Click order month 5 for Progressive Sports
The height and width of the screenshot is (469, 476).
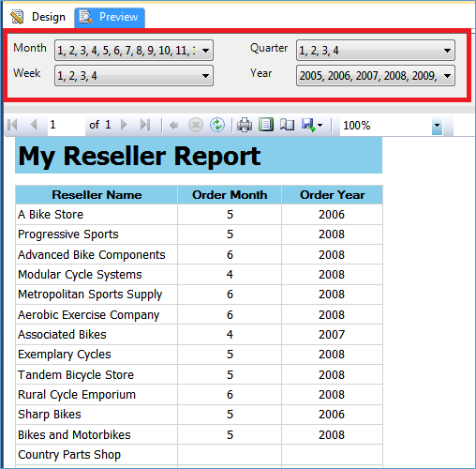click(x=230, y=234)
